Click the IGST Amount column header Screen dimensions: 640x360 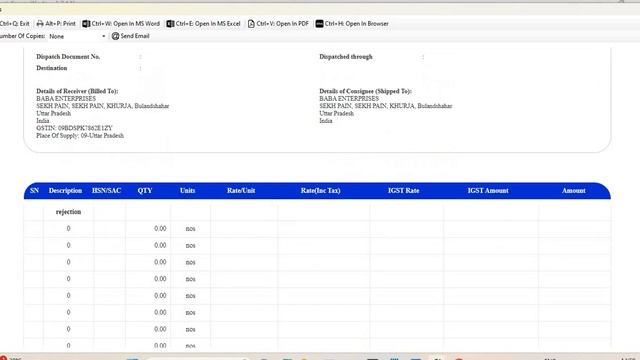click(x=488, y=191)
